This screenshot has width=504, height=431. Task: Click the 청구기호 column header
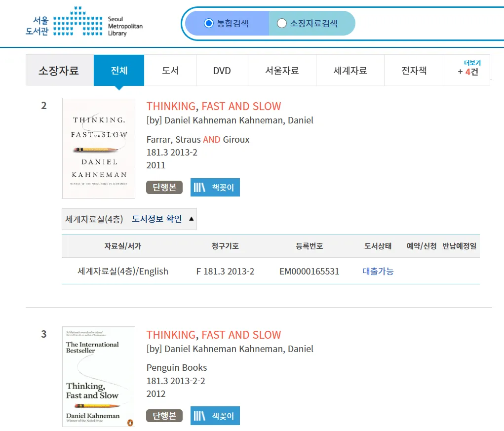[225, 246]
